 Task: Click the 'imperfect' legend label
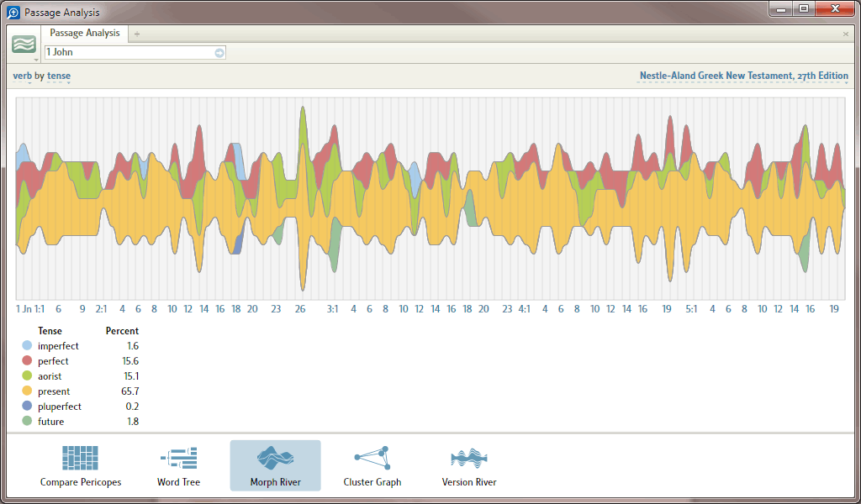click(58, 346)
